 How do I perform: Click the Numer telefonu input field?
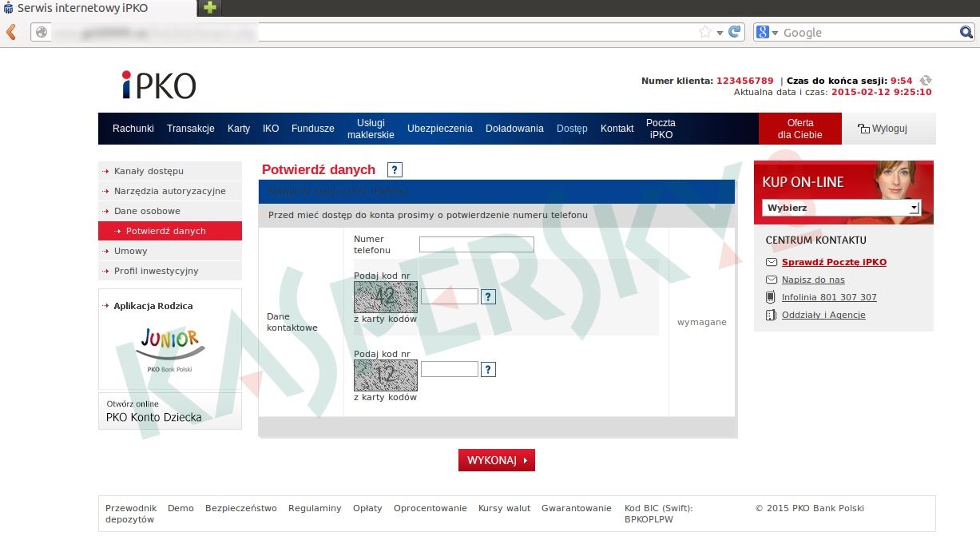[x=477, y=244]
